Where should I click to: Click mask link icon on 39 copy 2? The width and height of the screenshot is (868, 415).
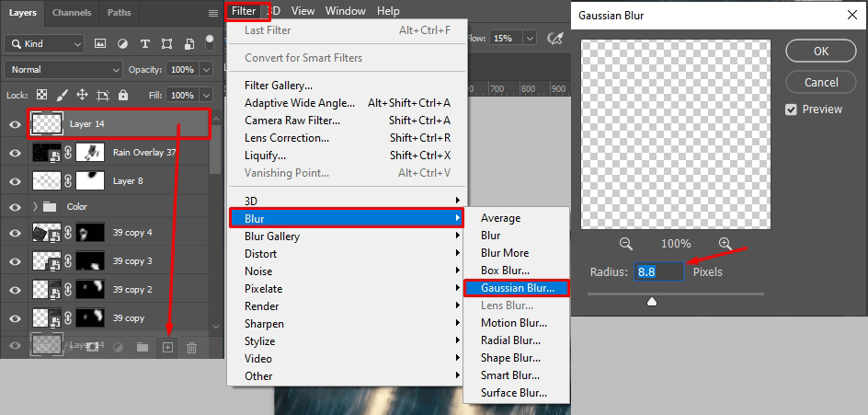click(x=68, y=289)
